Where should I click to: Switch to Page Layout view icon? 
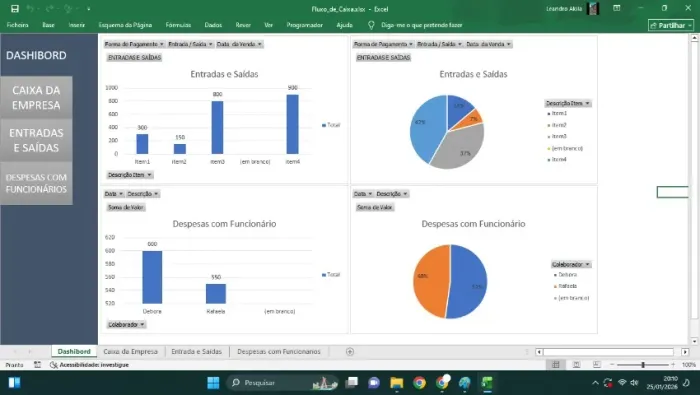(x=576, y=365)
